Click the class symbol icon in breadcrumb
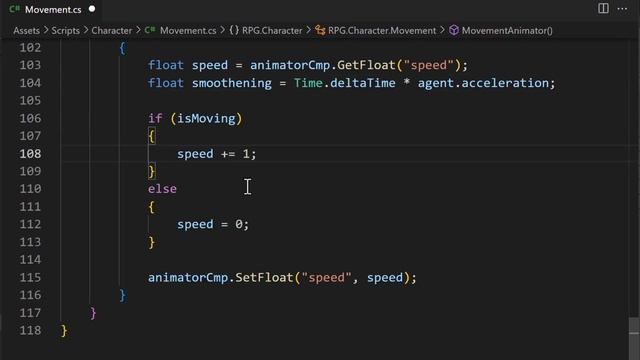Screen dimensions: 640x360 click(x=320, y=31)
